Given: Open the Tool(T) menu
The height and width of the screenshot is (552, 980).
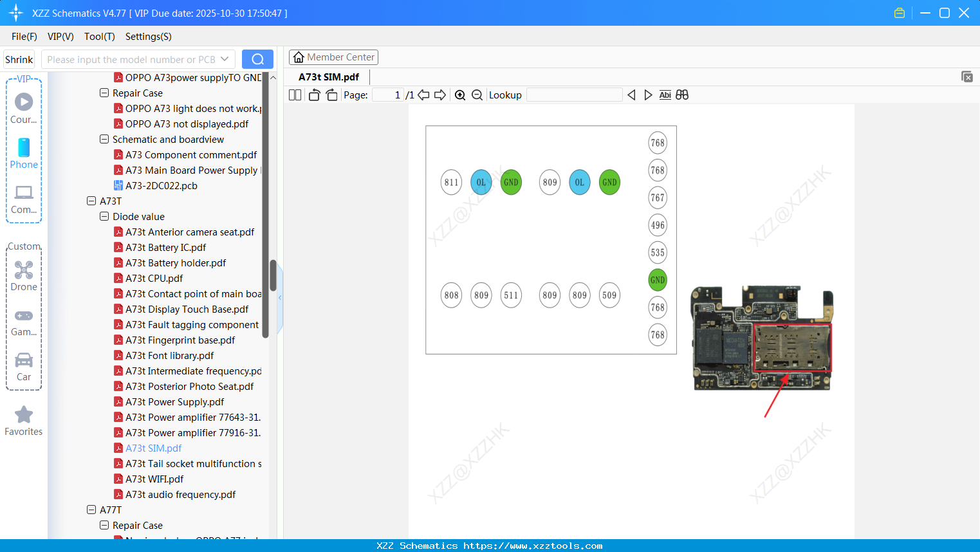Looking at the screenshot, I should 100,37.
